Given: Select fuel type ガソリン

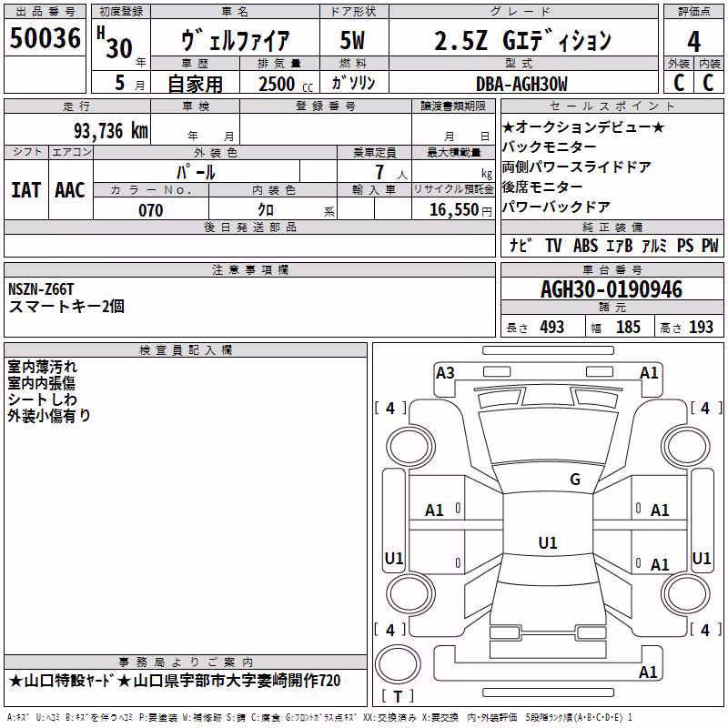Looking at the screenshot, I should (x=353, y=83).
